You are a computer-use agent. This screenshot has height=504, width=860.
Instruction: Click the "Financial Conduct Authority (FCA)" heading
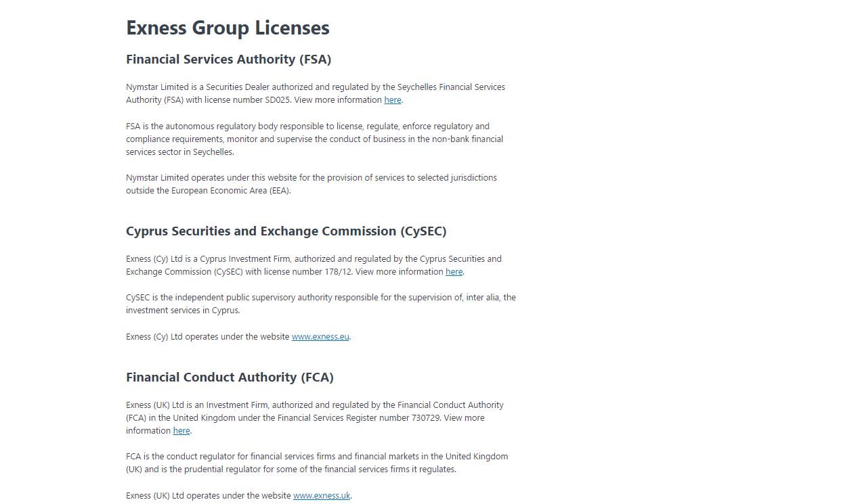[230, 377]
